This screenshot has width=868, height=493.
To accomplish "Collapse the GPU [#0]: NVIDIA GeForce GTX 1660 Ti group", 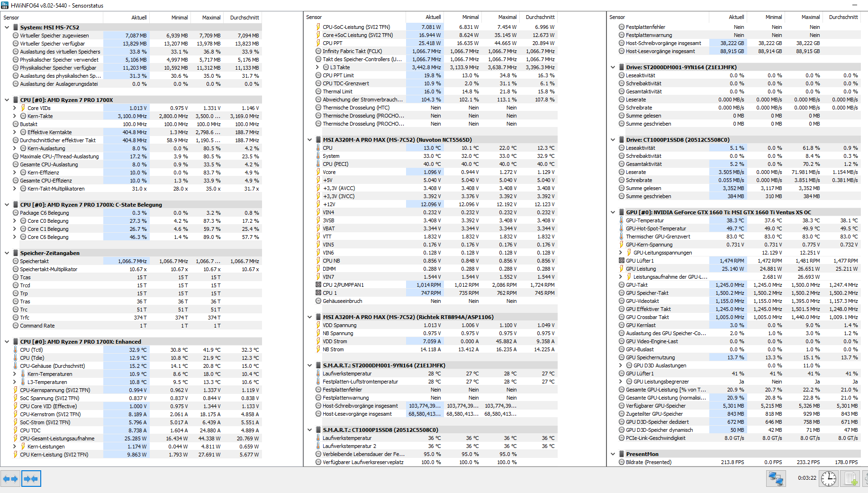I will [x=613, y=212].
